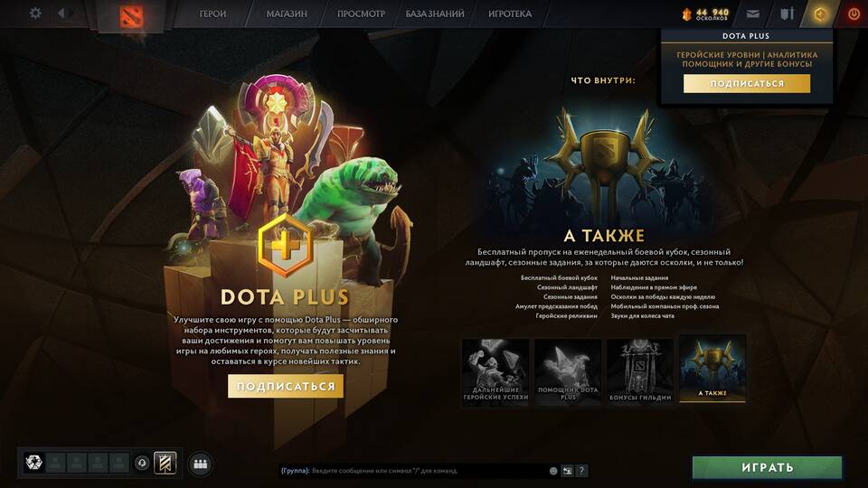This screenshot has height=488, width=868.
Task: Go back with the left arrow icon
Action: pyautogui.click(x=61, y=13)
